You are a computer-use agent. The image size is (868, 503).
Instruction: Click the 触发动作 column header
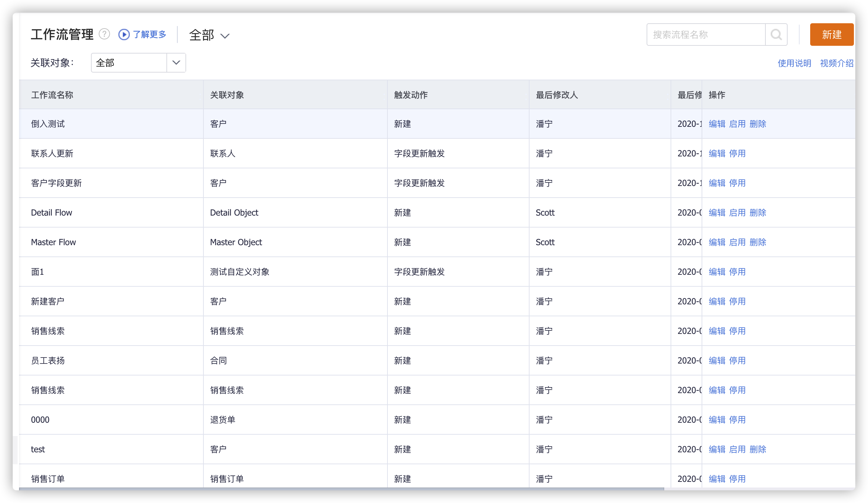(411, 95)
